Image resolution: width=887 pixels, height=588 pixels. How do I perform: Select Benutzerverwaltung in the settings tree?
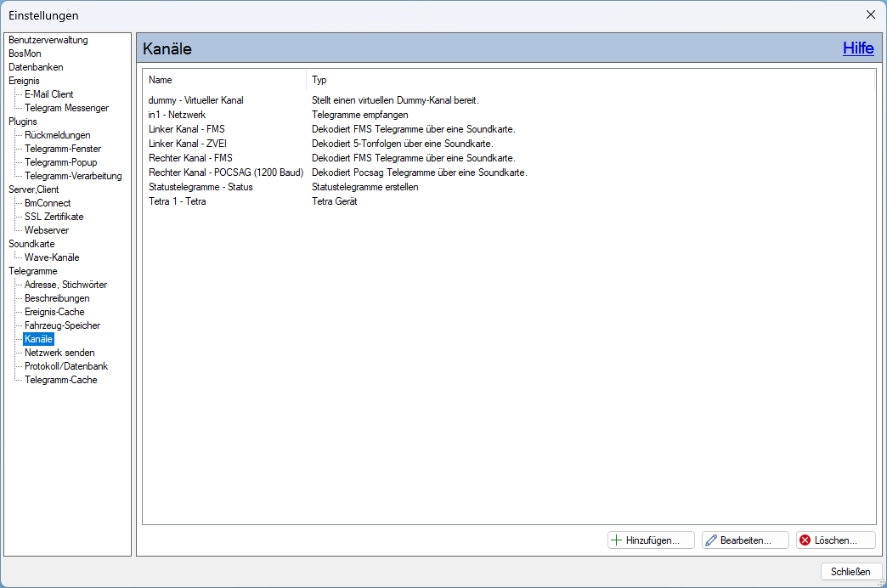click(48, 40)
